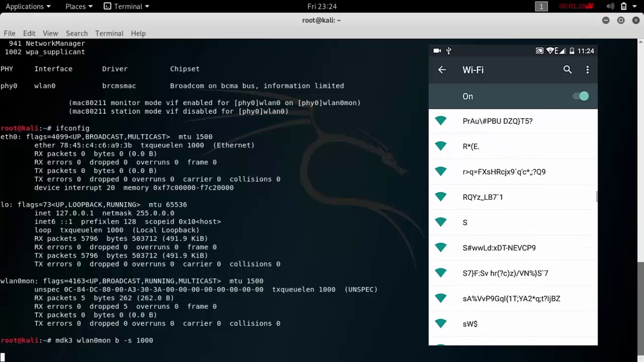The image size is (644, 362).
Task: Click Wi-Fi signal icon beside S7}F:Sv network
Action: [441, 273]
